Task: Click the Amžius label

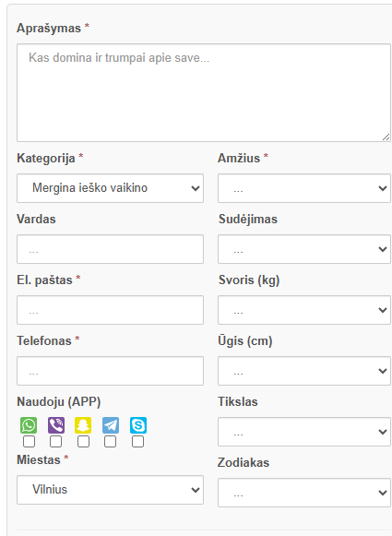Action: point(239,159)
